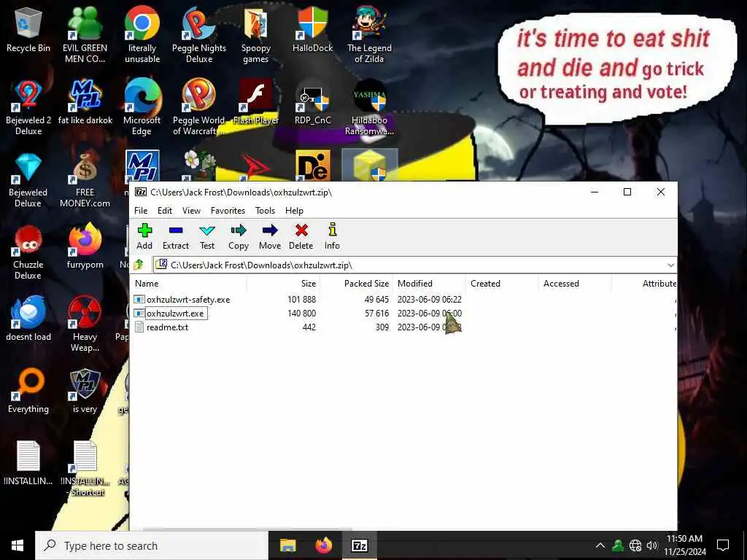Viewport: 747px width, 560px height.
Task: Open the Favorites menu
Action: [228, 211]
